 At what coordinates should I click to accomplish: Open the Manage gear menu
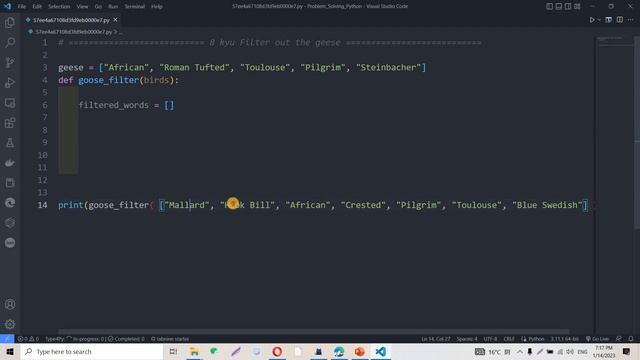click(x=10, y=324)
